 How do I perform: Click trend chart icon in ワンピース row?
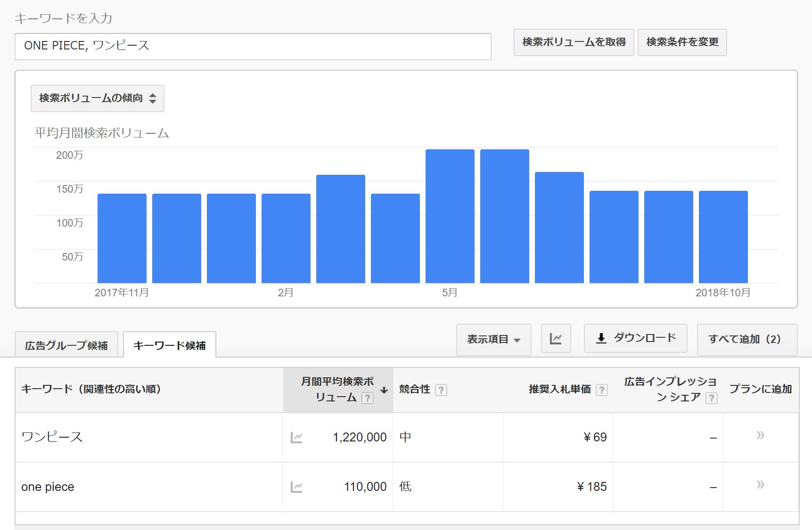tap(296, 438)
